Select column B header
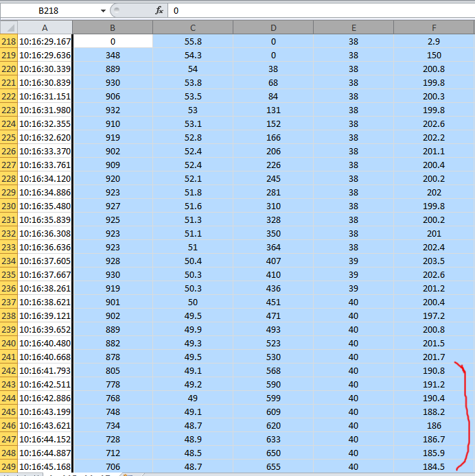This screenshot has width=475, height=476. click(x=113, y=27)
